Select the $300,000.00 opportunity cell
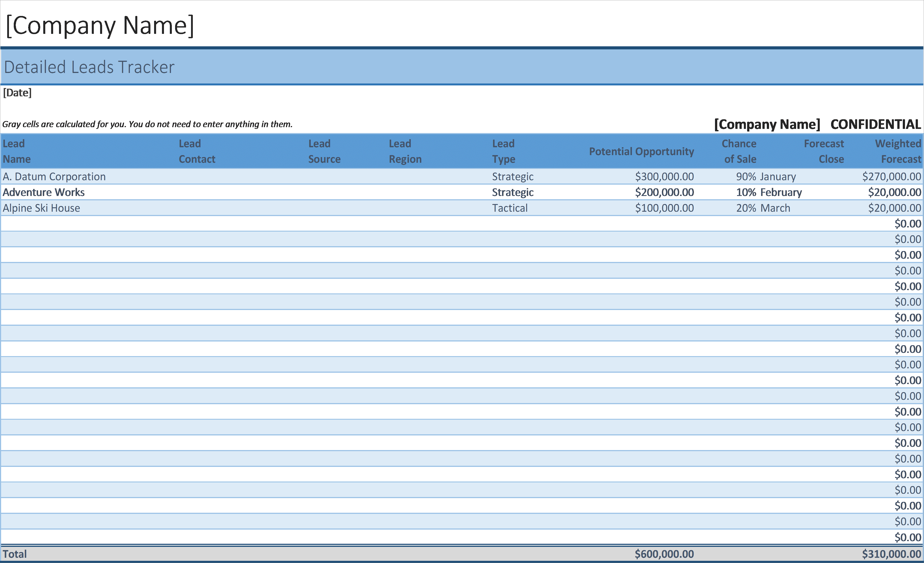The image size is (924, 563). [664, 177]
